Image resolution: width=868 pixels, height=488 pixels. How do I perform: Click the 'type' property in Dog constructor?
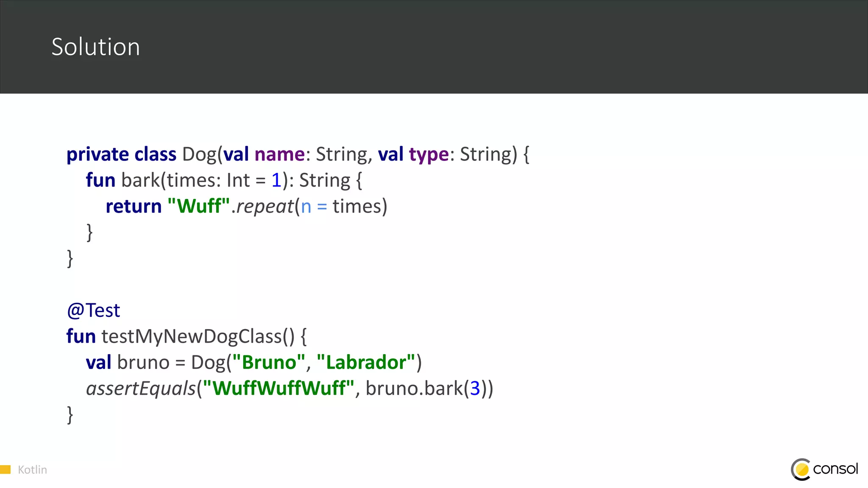click(429, 155)
